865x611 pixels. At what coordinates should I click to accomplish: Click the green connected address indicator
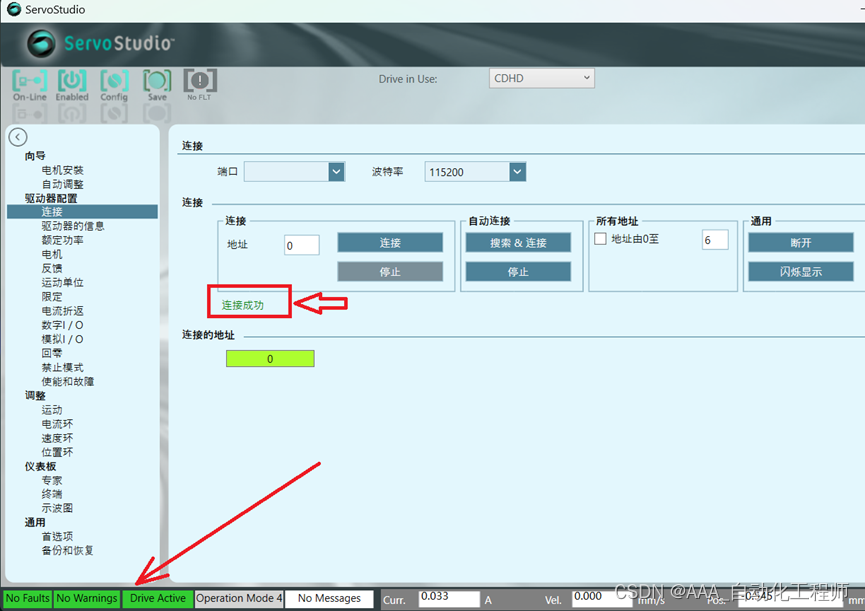click(x=270, y=358)
